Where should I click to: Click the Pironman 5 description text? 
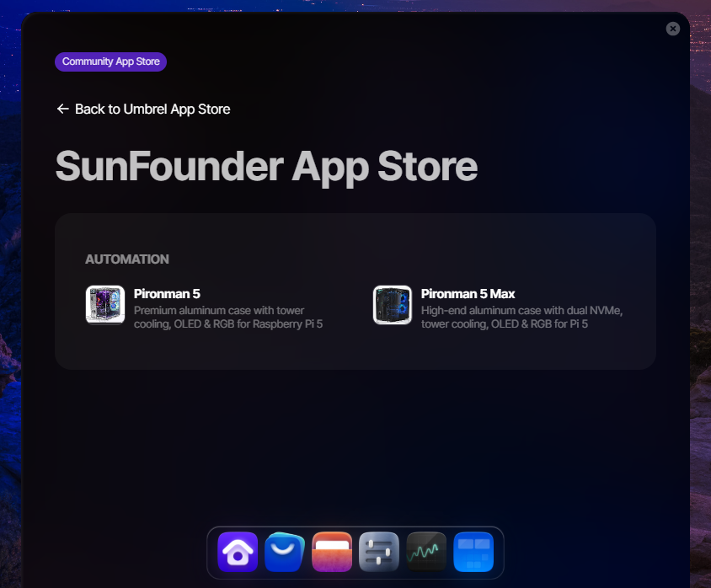click(x=228, y=317)
